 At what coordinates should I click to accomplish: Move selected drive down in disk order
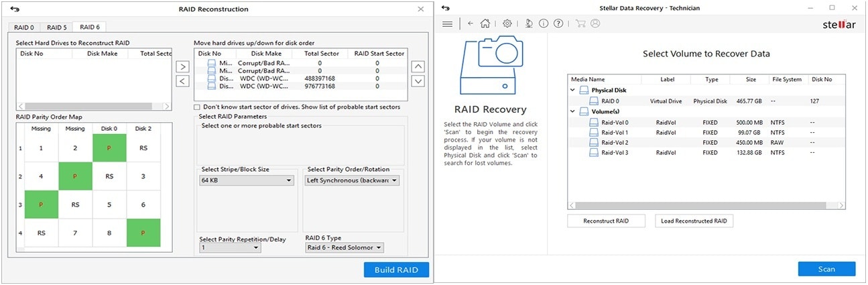click(x=418, y=81)
